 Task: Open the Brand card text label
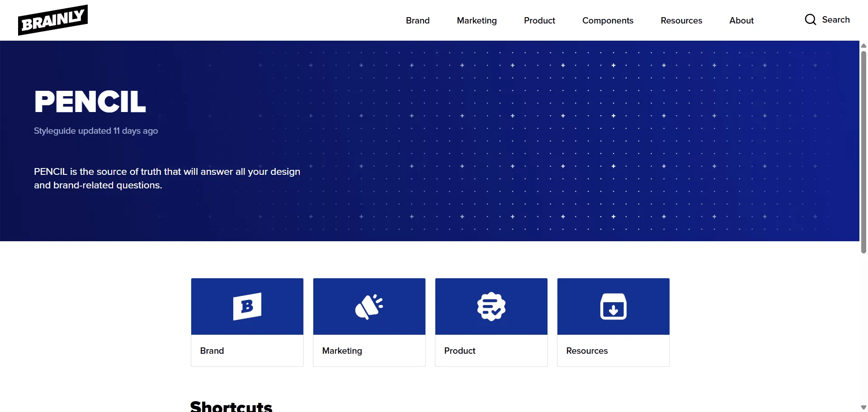click(x=212, y=351)
